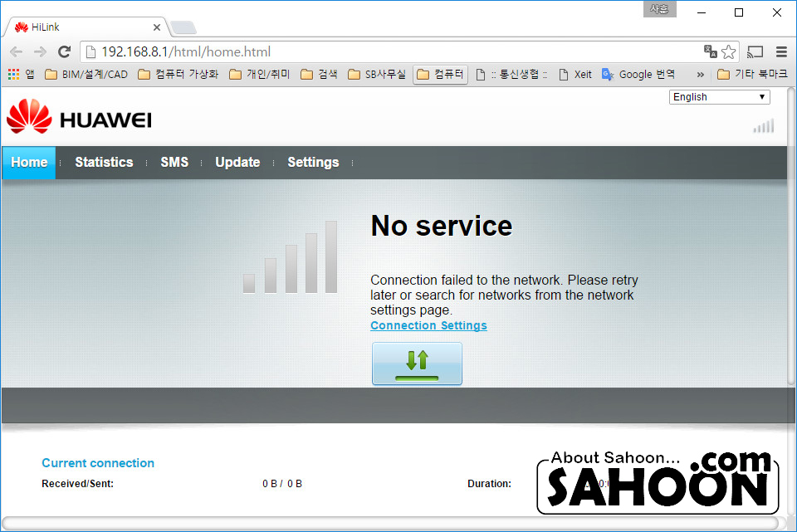Screen dimensions: 797x532
Task: Switch to the SMS tab
Action: pyautogui.click(x=174, y=162)
